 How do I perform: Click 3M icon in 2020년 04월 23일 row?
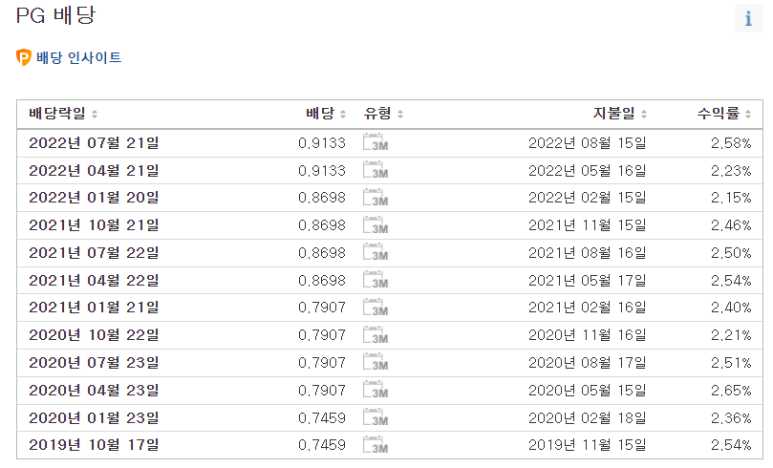click(375, 390)
